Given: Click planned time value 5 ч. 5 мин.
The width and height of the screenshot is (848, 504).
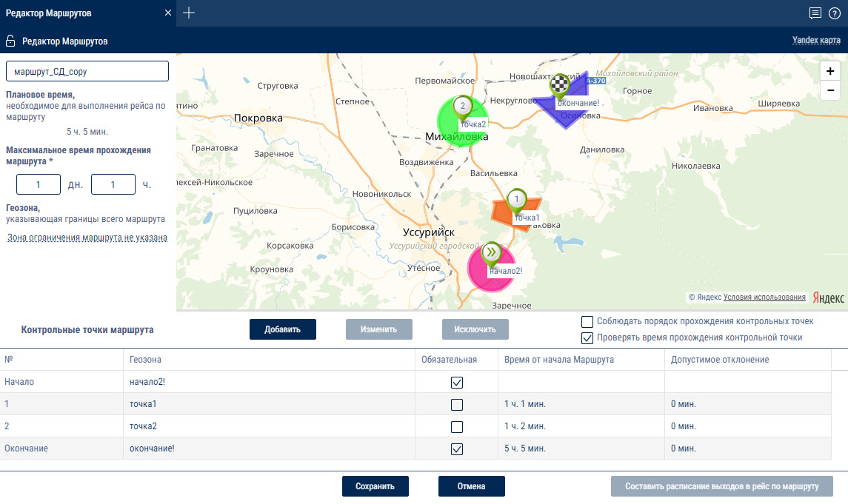Looking at the screenshot, I should (87, 132).
